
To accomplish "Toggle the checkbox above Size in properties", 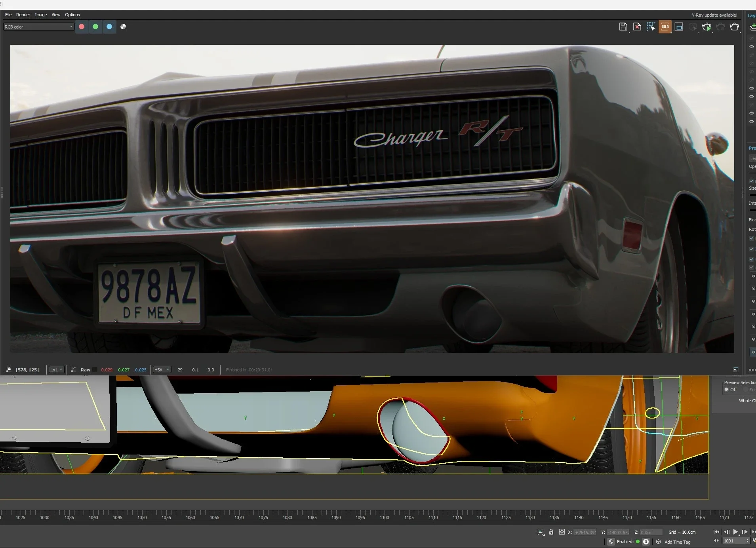I will (x=752, y=181).
